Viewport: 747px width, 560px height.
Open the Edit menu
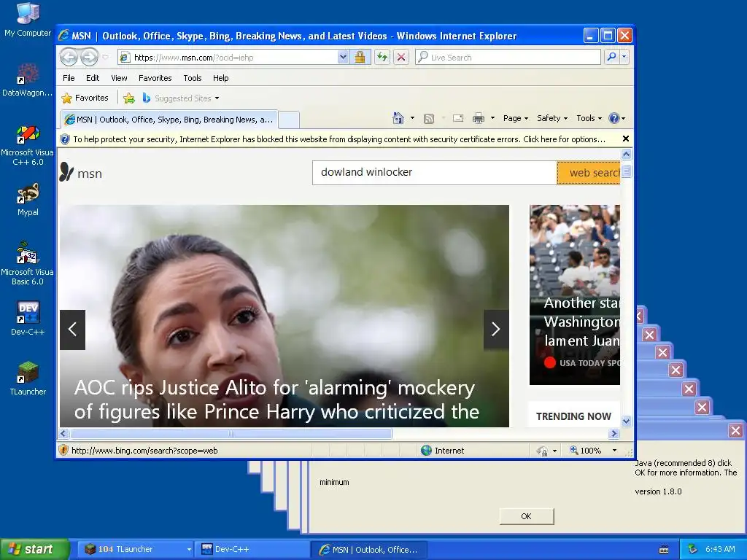93,78
